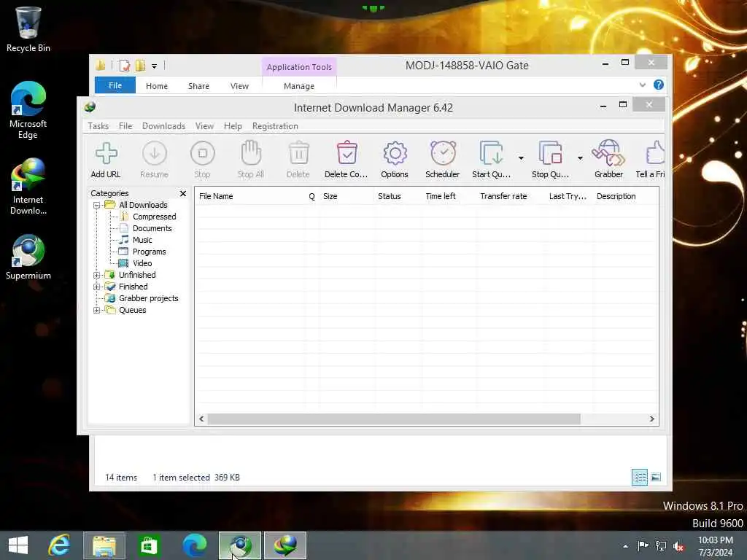Sort by Last Try column header
This screenshot has height=560, width=747.
(x=568, y=196)
